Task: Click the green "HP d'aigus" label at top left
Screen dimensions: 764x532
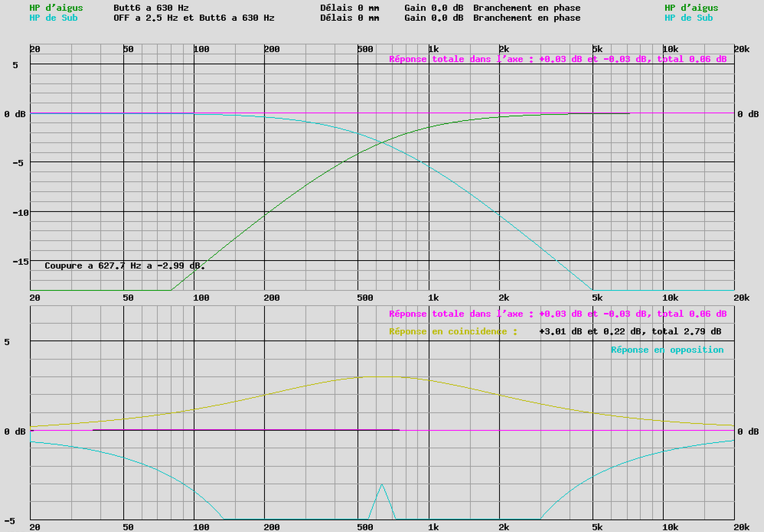Action: click(x=56, y=8)
